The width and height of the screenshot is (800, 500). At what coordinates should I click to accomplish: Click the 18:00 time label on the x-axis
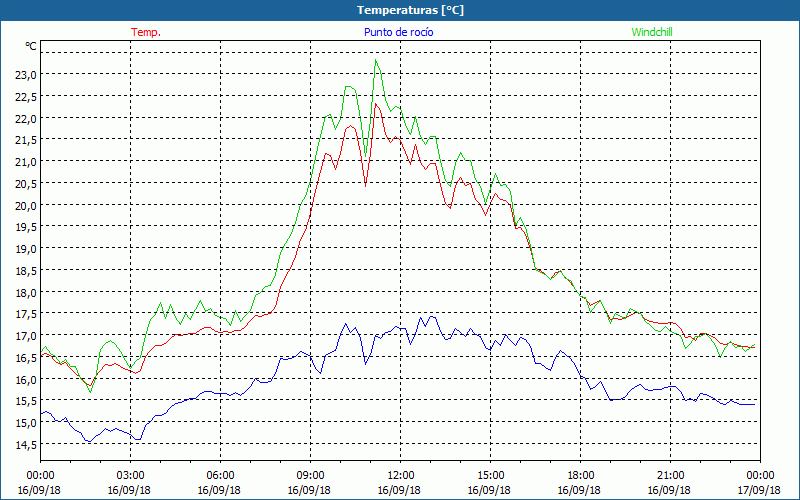pos(581,476)
